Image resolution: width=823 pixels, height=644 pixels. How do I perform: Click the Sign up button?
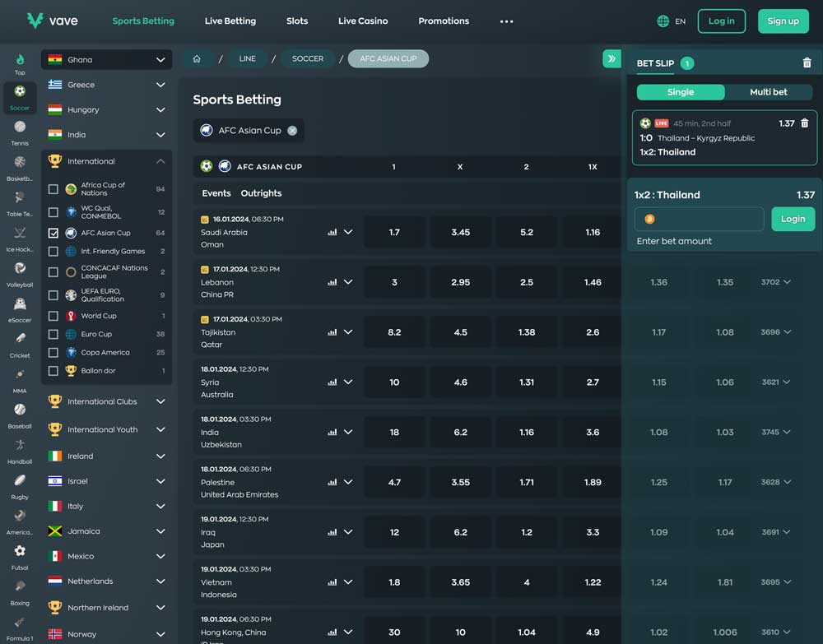tap(783, 21)
